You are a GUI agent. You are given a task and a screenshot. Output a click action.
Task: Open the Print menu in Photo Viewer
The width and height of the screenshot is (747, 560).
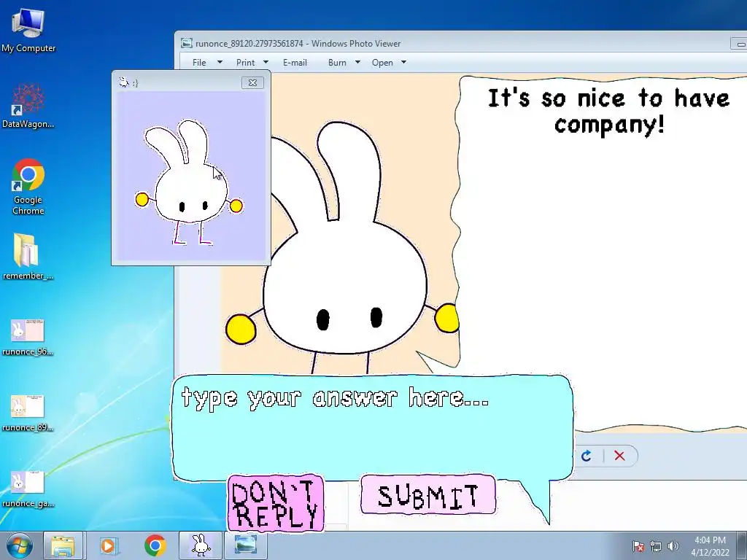[245, 63]
